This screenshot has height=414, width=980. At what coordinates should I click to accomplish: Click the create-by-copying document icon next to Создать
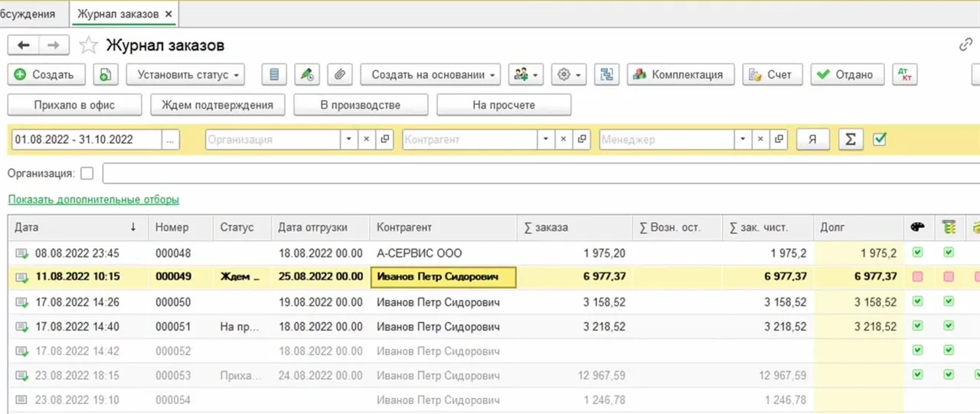coord(106,75)
